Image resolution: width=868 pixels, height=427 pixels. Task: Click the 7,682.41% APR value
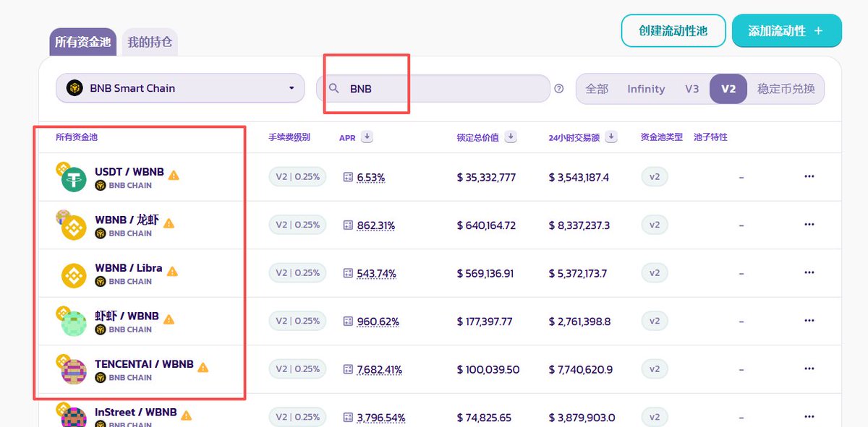coord(380,369)
